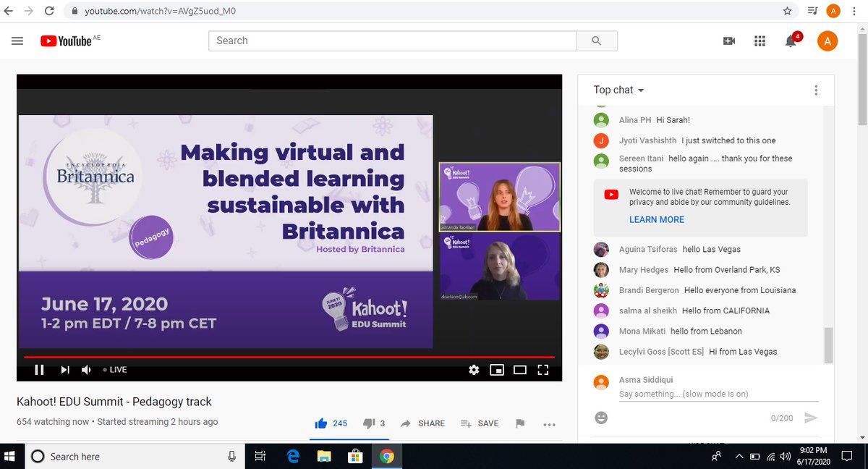868x469 pixels.
Task: Click the YouTube search field
Action: click(x=393, y=41)
